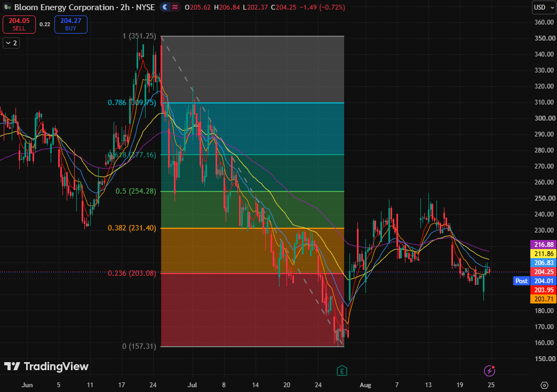557x392 pixels.
Task: Click the high value H206.84
Action: tap(227, 7)
